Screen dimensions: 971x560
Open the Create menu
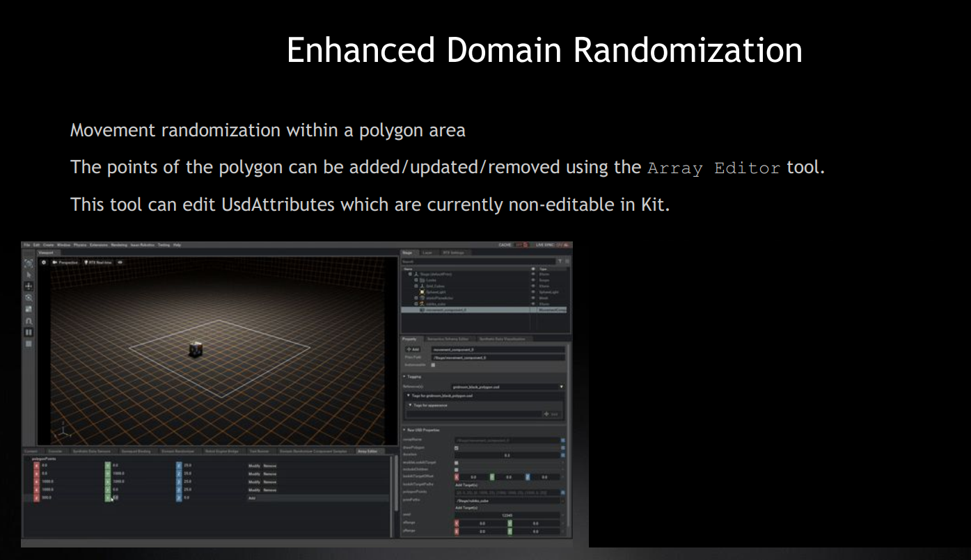48,245
